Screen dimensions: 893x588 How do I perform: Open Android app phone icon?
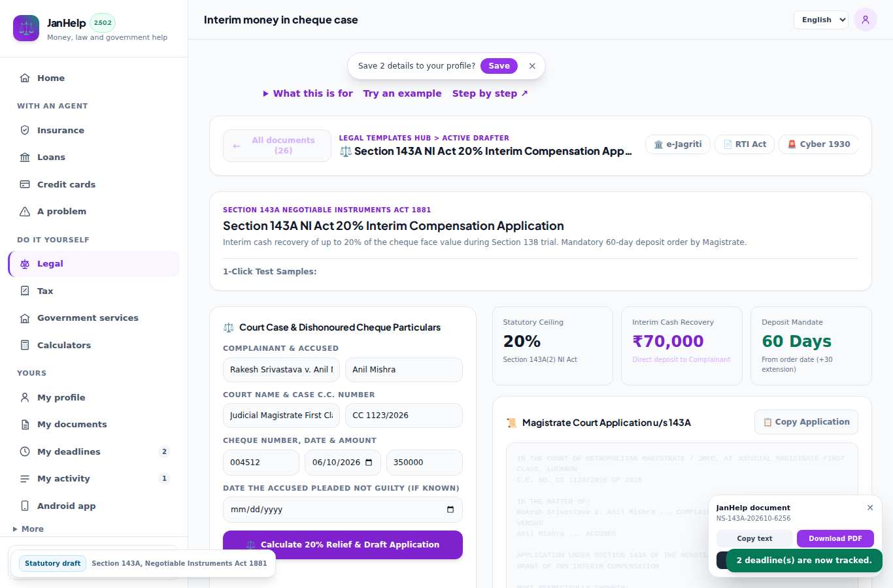pos(25,506)
